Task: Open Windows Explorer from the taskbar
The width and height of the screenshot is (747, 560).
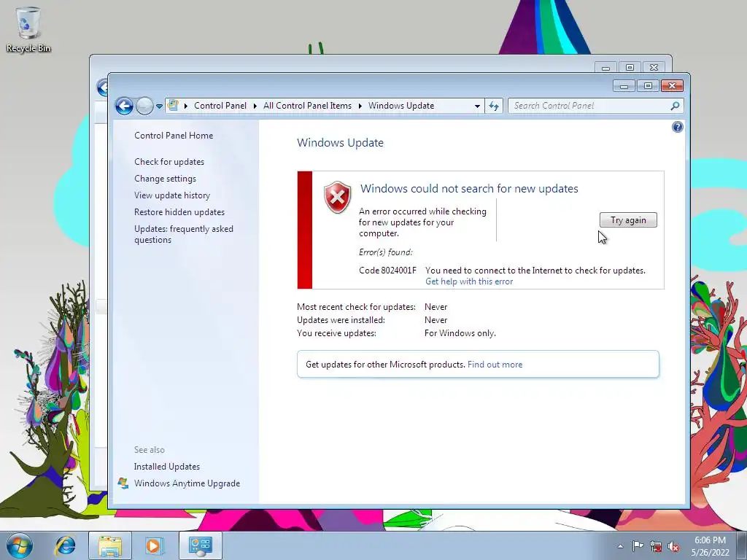Action: [109, 545]
